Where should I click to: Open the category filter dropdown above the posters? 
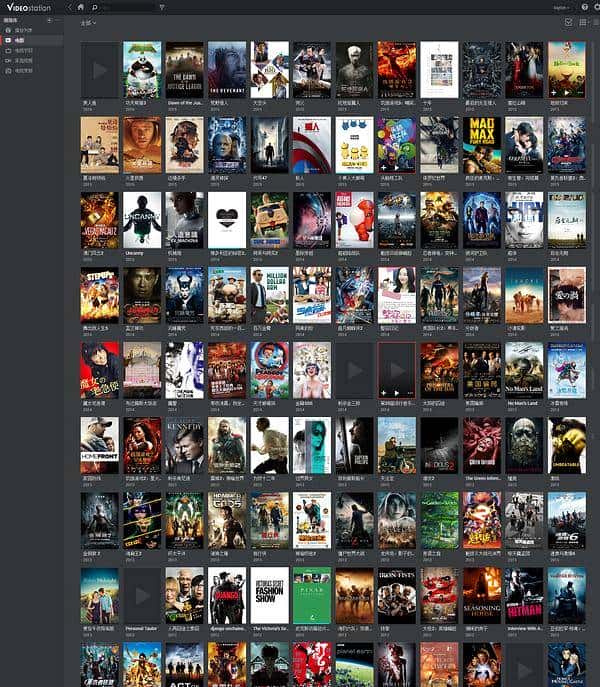[x=88, y=23]
